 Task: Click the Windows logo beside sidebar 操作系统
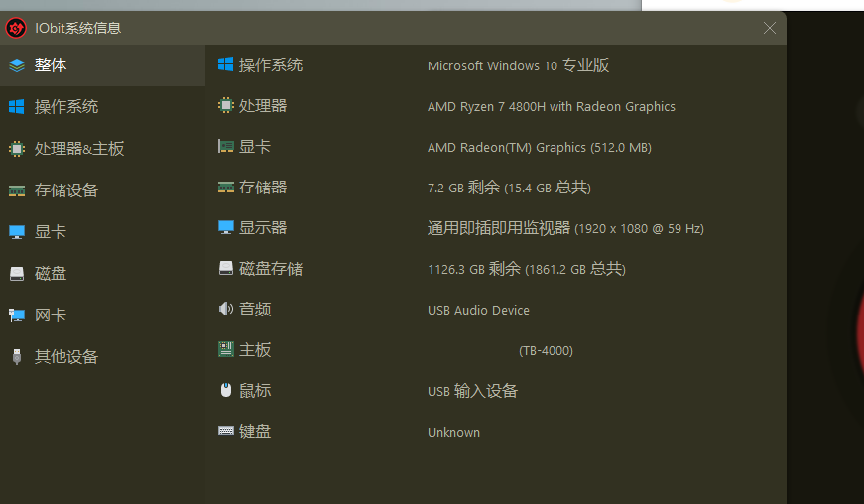(17, 107)
